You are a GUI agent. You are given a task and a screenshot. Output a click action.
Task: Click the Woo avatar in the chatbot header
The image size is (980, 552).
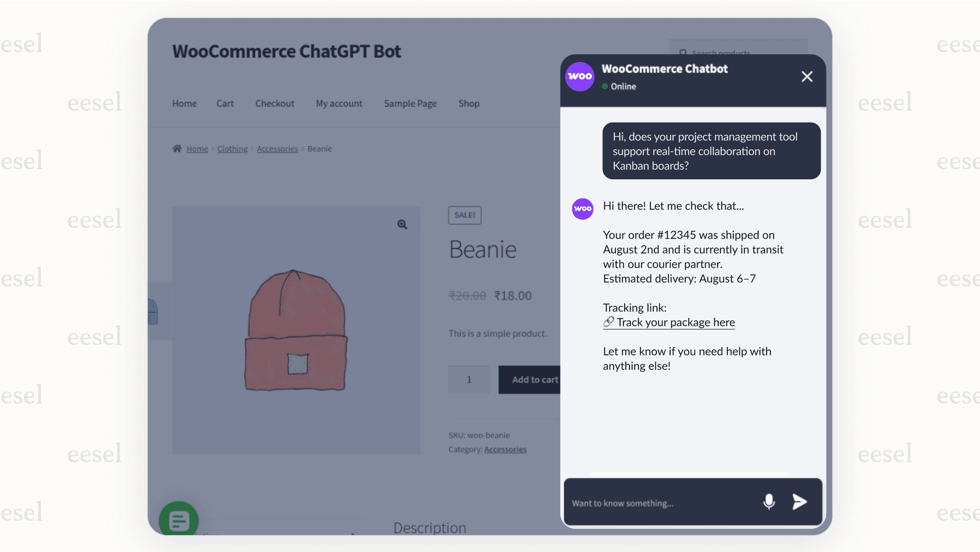579,76
